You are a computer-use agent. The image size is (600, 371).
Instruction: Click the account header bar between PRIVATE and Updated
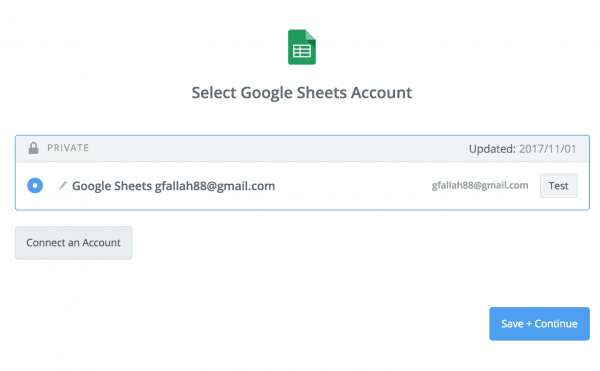pyautogui.click(x=279, y=148)
